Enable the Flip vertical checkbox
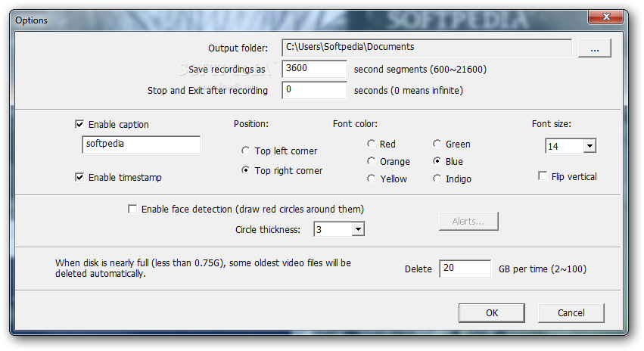 pos(543,176)
